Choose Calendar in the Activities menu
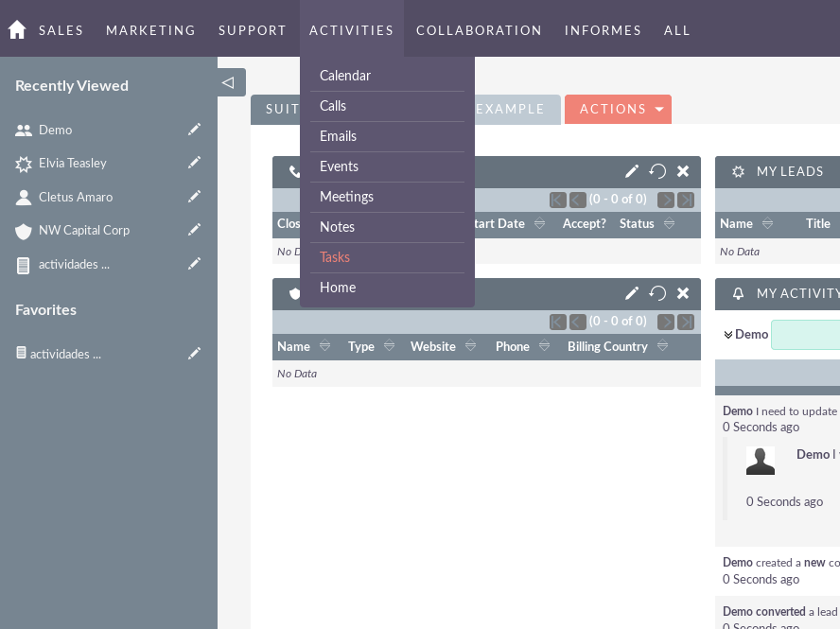Screen dimensions: 840x629 pyautogui.click(x=345, y=76)
